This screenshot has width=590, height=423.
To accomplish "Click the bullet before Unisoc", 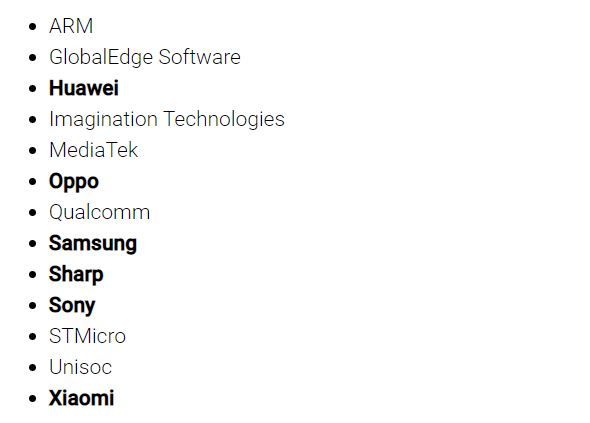I will point(33,368).
